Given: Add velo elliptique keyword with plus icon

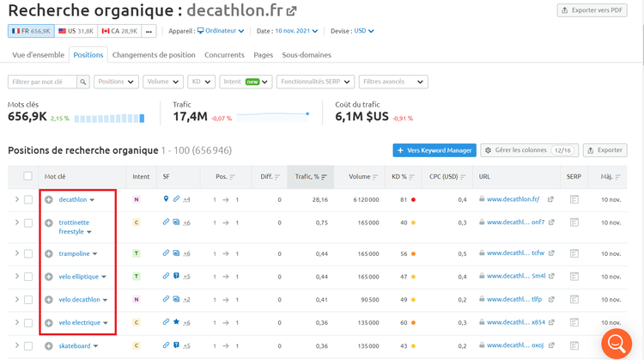Looking at the screenshot, I should point(49,277).
